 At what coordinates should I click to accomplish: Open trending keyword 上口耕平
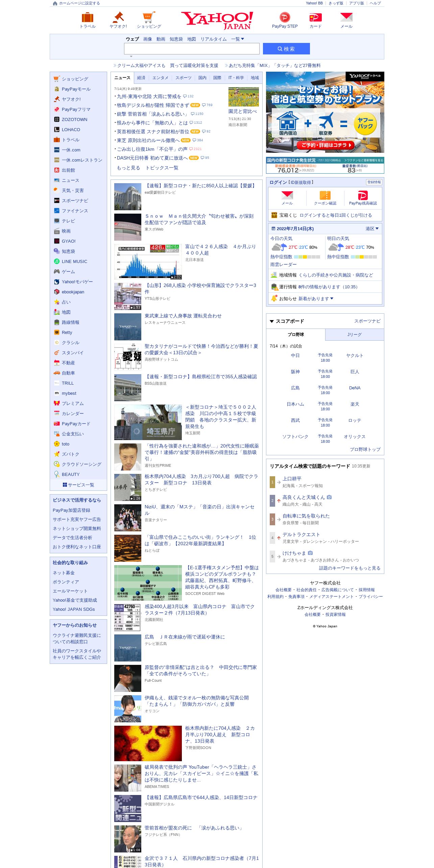[x=292, y=479]
